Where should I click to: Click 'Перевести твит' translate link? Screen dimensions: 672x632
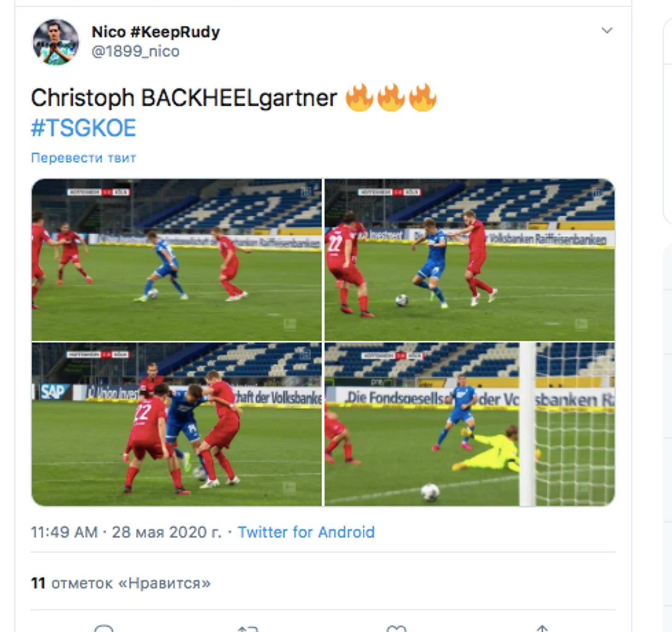point(83,158)
